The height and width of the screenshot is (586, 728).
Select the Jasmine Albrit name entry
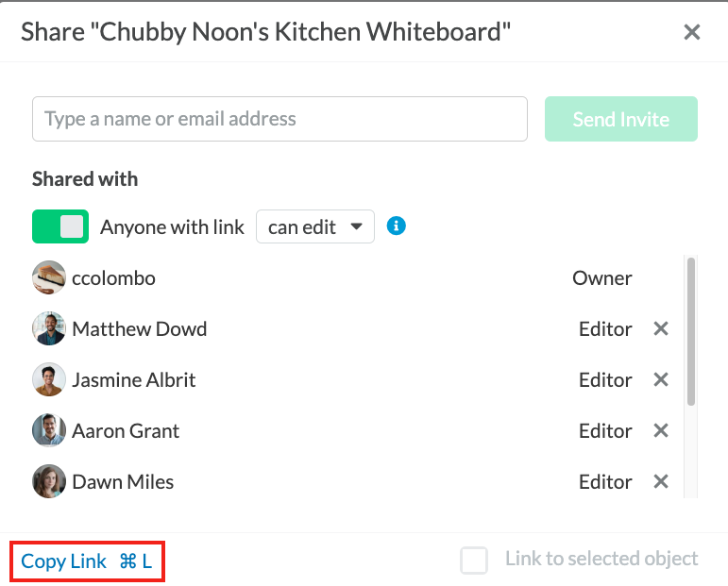point(134,380)
